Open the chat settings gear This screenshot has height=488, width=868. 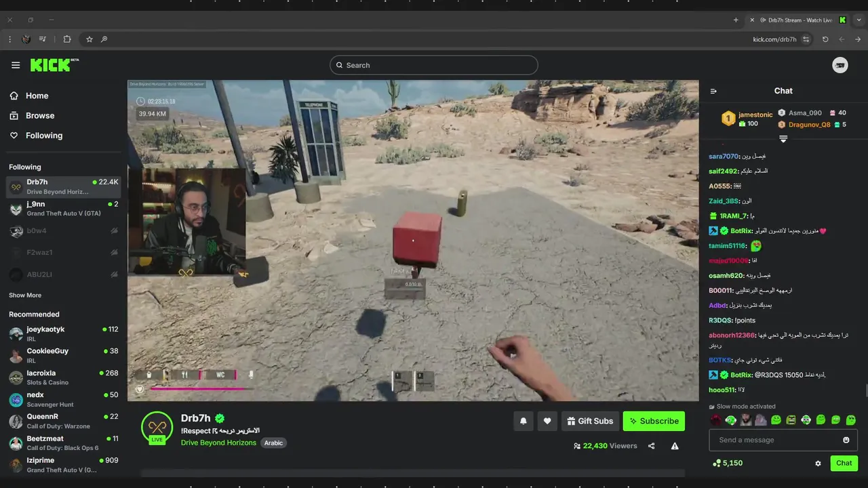818,464
